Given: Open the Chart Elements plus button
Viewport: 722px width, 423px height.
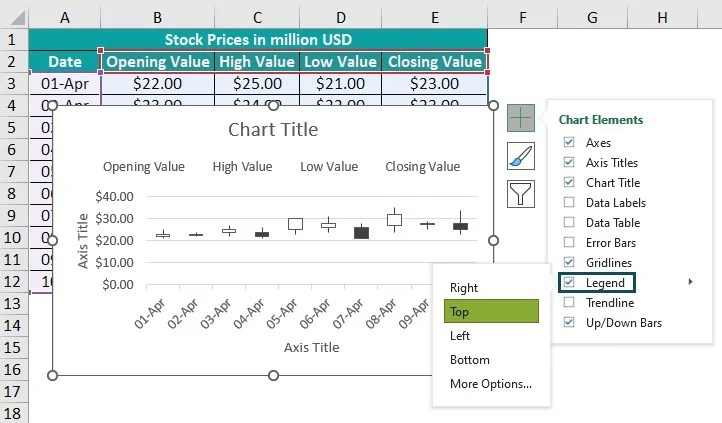Looking at the screenshot, I should click(x=521, y=118).
